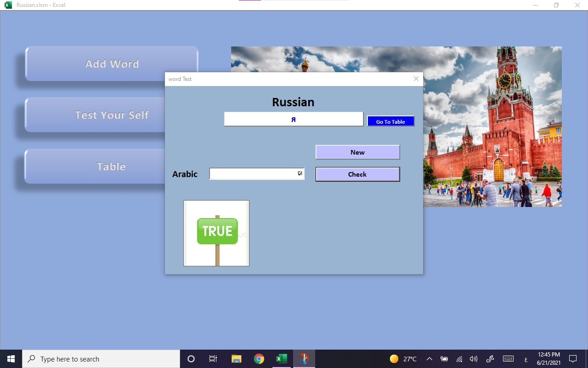Screen dimensions: 588x368
Task: Open Google Chrome from taskbar
Action: (259, 359)
